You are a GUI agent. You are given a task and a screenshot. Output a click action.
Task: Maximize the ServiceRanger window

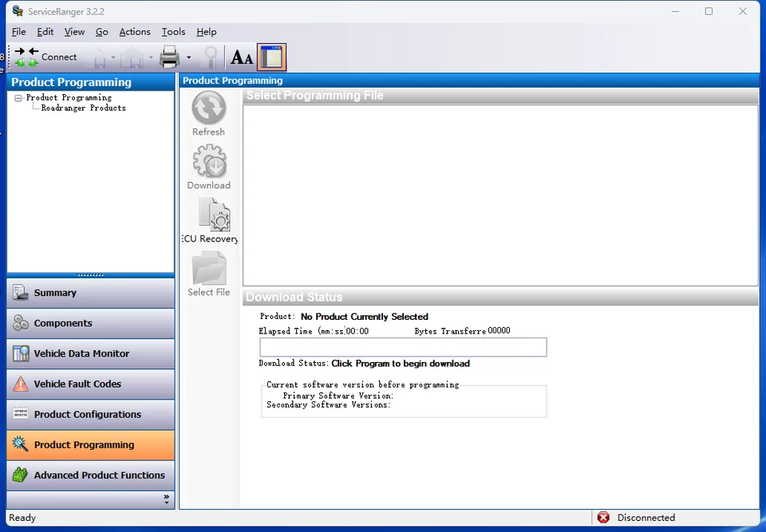point(709,11)
